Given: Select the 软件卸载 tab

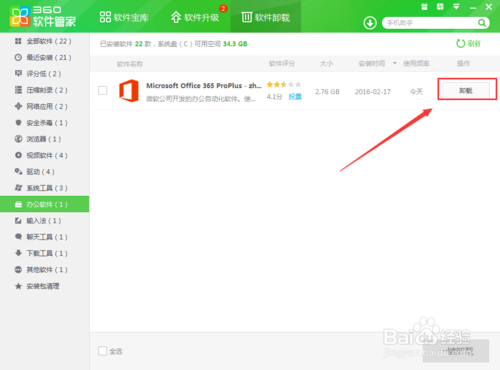Looking at the screenshot, I should pyautogui.click(x=266, y=17).
